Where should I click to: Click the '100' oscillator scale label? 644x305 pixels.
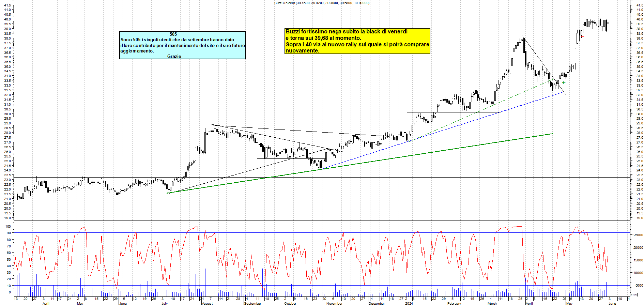tap(7, 226)
